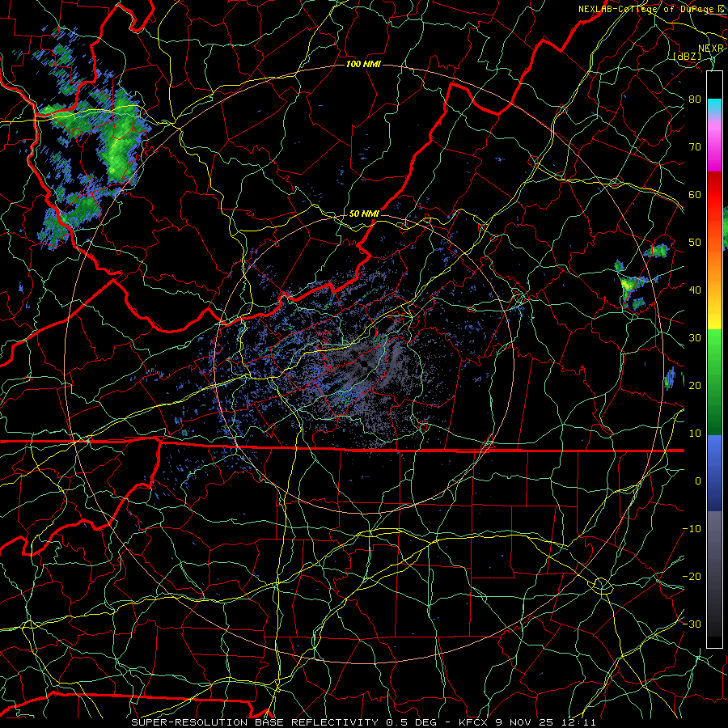Click the 40 value on the dBZ scale
Viewport: 728px width, 728px height.
coord(695,290)
